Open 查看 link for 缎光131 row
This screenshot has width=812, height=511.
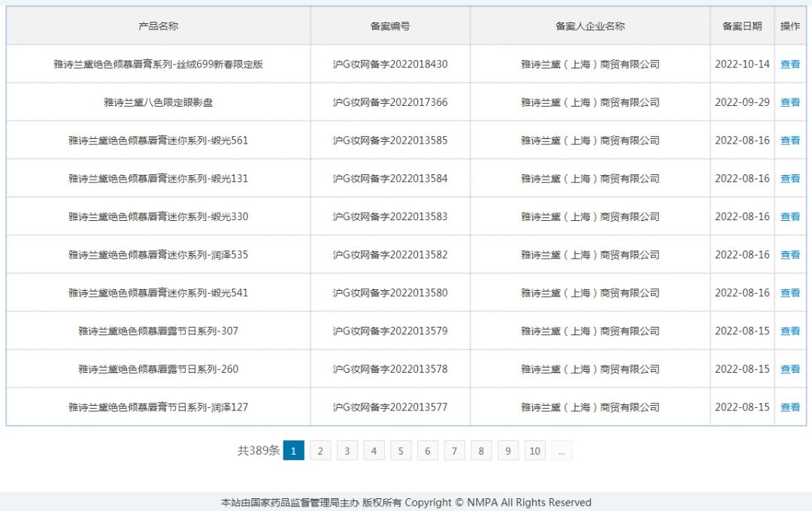(789, 179)
